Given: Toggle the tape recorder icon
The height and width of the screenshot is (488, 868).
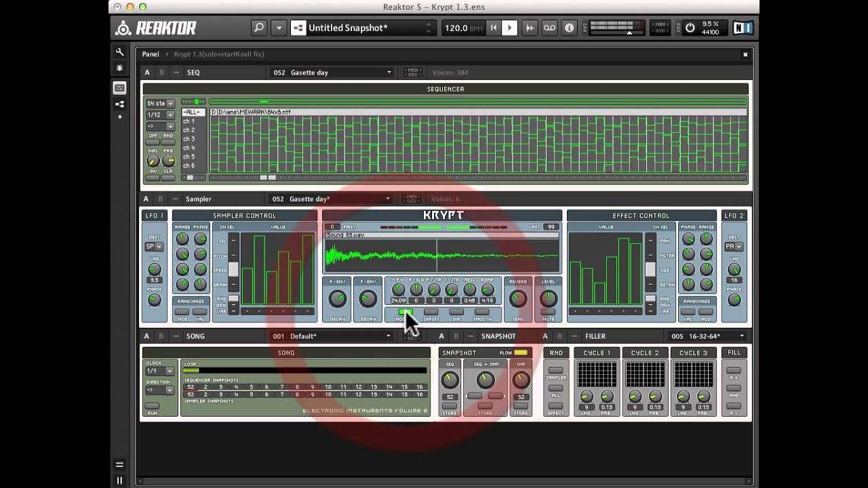Looking at the screenshot, I should 549,28.
